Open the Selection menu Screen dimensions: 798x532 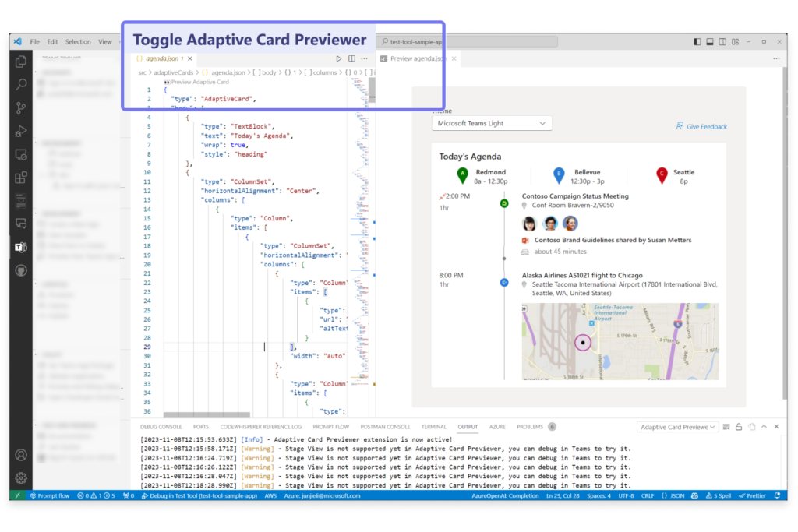pyautogui.click(x=78, y=42)
